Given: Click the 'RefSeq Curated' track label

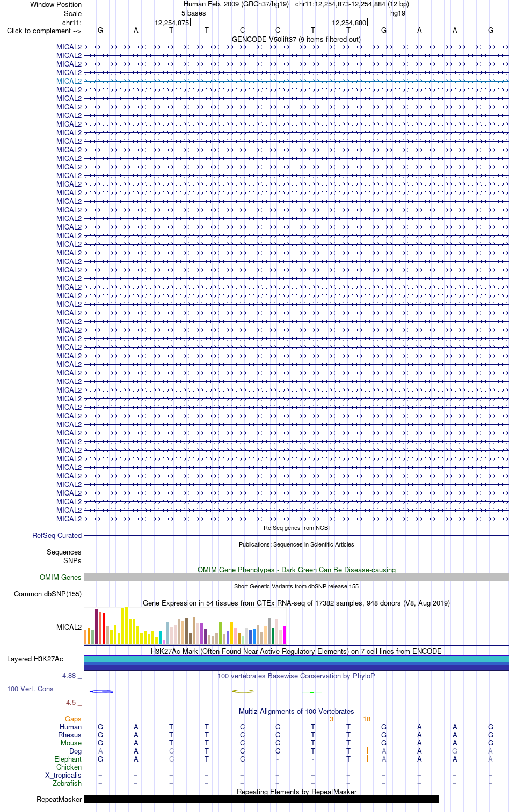Looking at the screenshot, I should [x=57, y=535].
